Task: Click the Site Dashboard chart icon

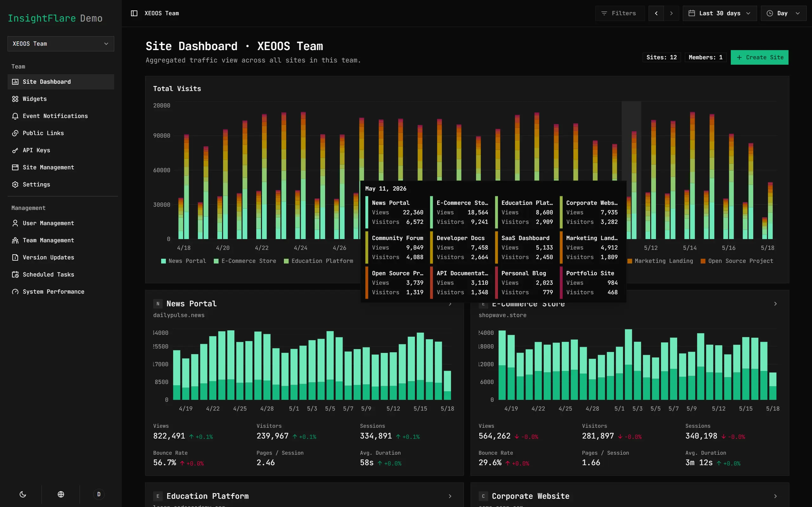Action: (15, 82)
